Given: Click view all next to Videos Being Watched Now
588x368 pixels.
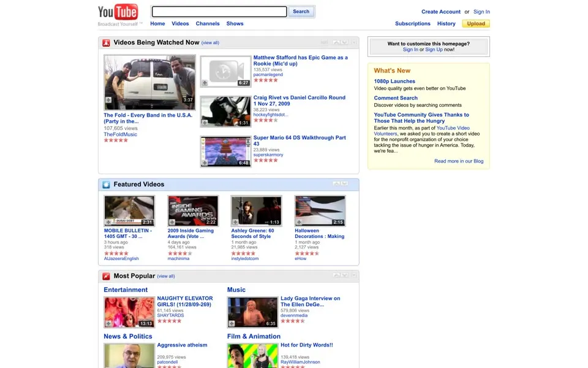Looking at the screenshot, I should point(210,43).
